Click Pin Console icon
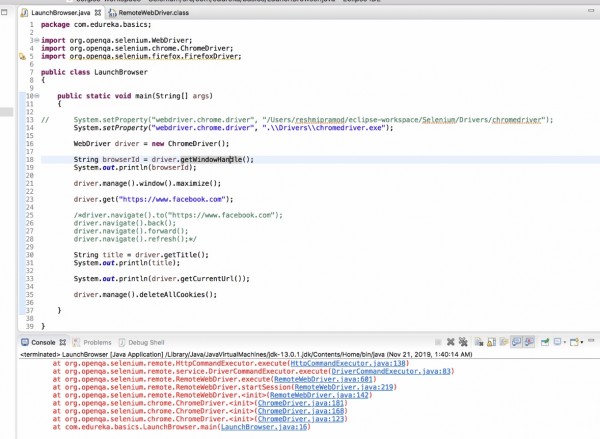Viewport: 600px width, 439px height. (544, 342)
